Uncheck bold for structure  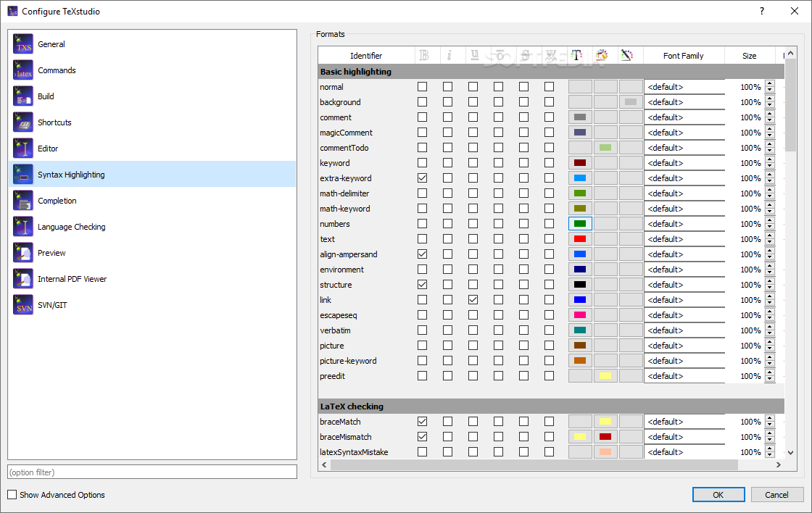[x=423, y=285]
